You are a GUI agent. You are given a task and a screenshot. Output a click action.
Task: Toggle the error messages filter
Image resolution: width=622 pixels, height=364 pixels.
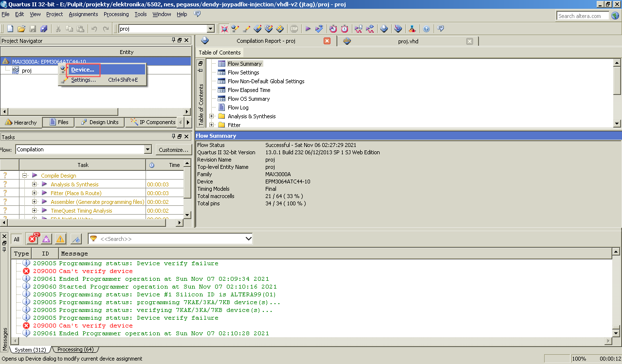coord(33,238)
